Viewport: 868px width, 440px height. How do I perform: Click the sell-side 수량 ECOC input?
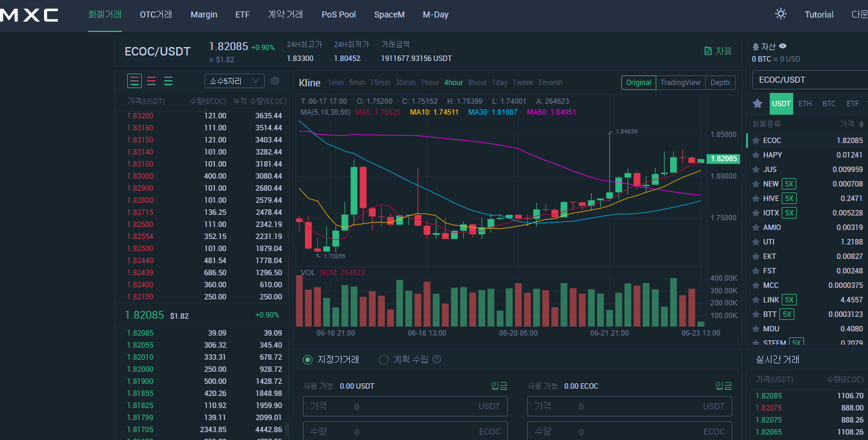[630, 431]
